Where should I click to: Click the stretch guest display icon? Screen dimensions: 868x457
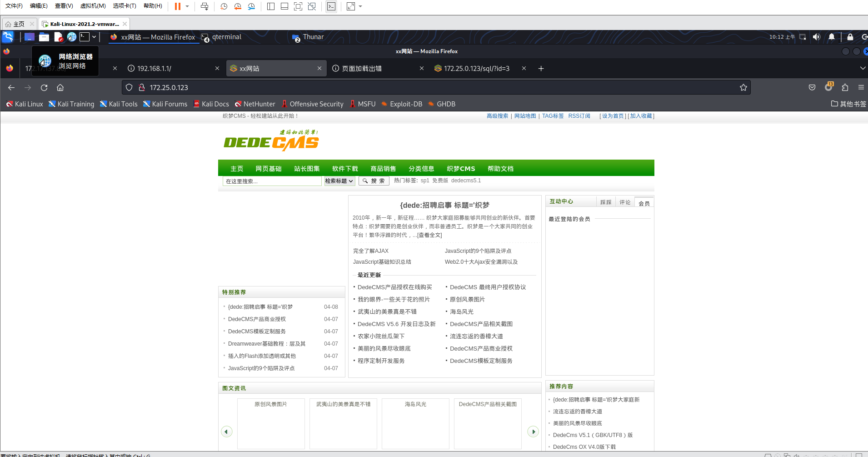point(351,6)
